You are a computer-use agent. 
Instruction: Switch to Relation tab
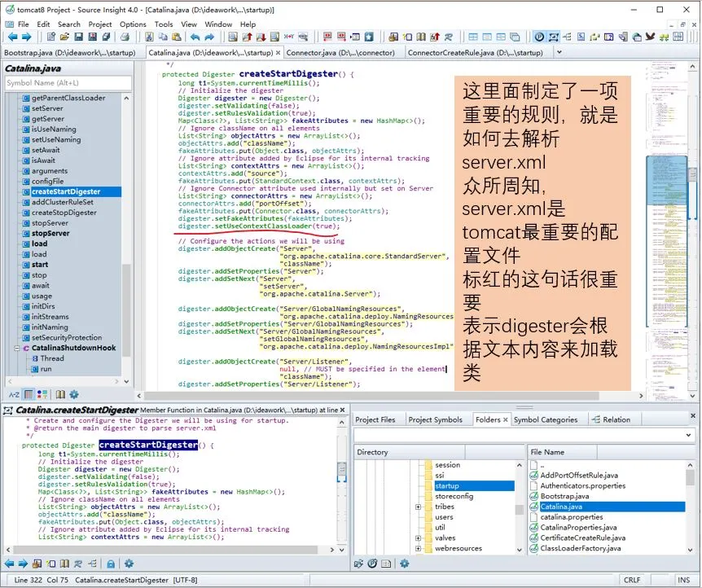tap(611, 419)
